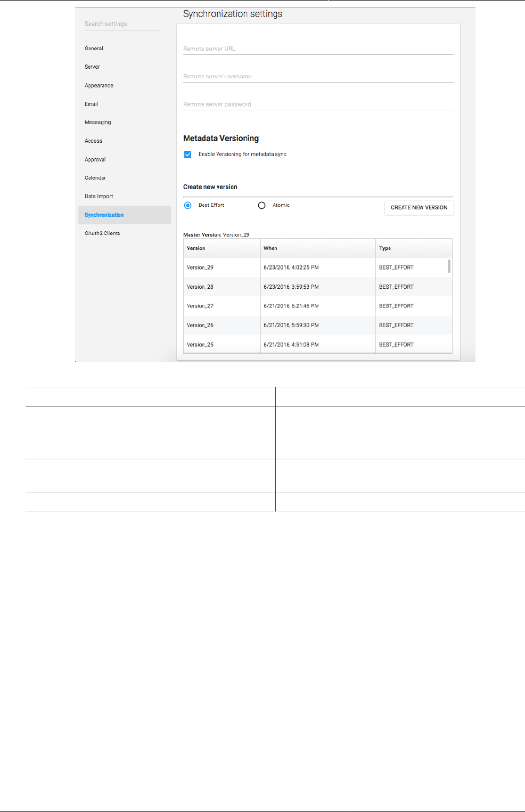Open General settings
This screenshot has height=812, width=525.
[94, 48]
